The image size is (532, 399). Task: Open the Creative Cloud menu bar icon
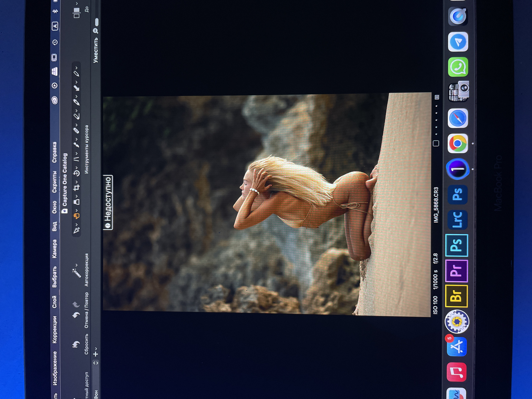55,100
